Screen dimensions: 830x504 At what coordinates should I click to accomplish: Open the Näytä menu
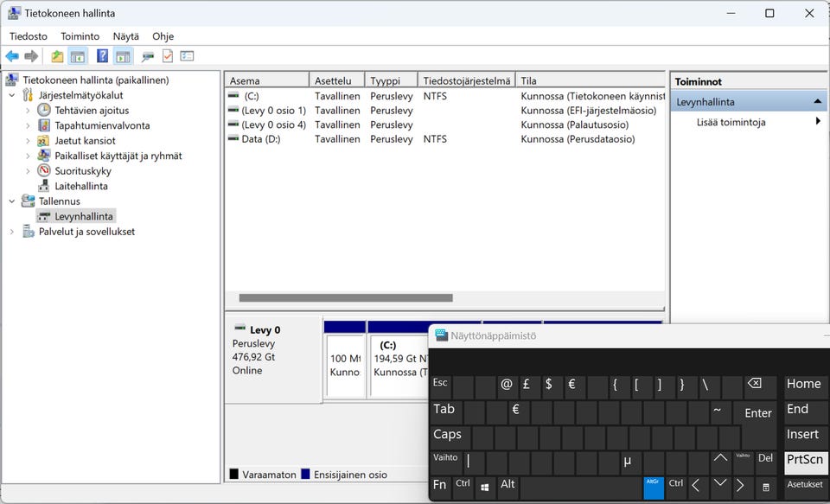coord(125,36)
